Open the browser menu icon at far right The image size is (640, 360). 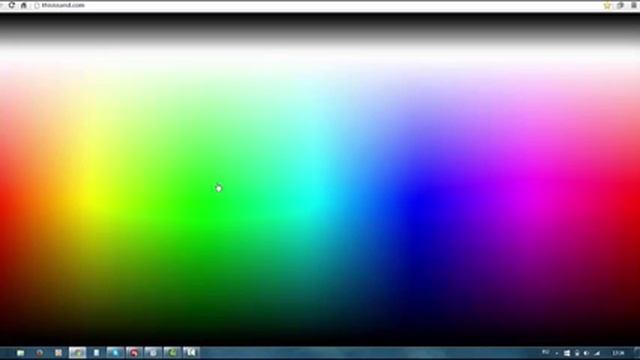(634, 5)
